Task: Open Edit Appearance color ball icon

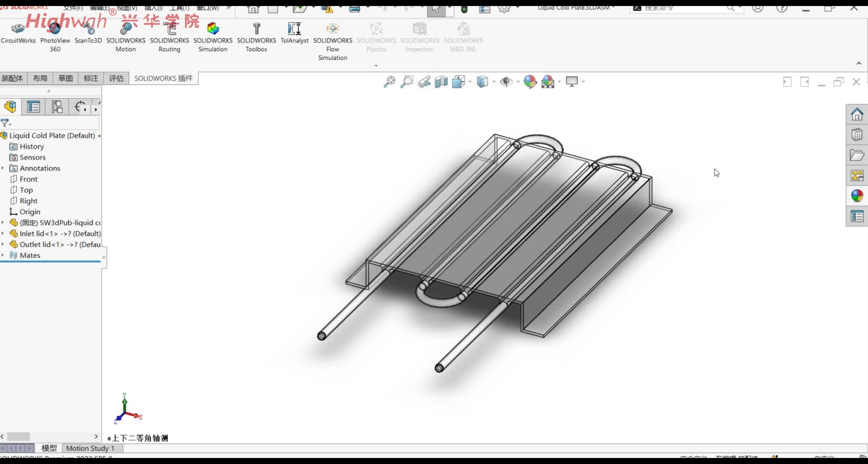Action: pyautogui.click(x=530, y=82)
